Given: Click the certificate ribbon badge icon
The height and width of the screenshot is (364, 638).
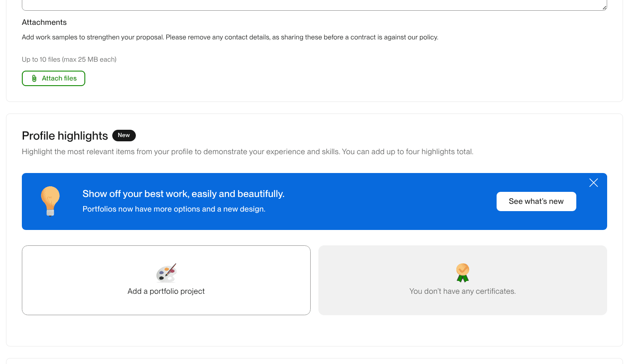Looking at the screenshot, I should 463,273.
